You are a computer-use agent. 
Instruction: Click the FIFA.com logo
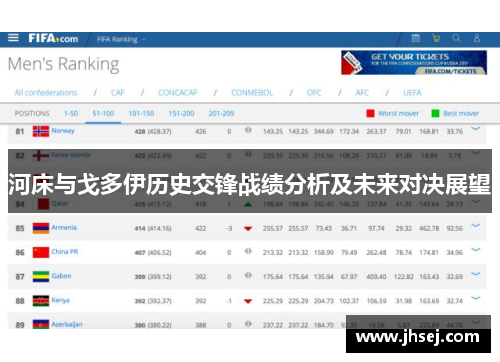pyautogui.click(x=53, y=39)
